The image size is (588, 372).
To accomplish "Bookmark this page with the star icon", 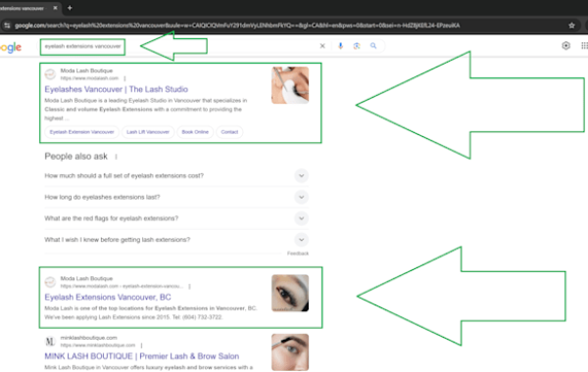I will (x=571, y=25).
